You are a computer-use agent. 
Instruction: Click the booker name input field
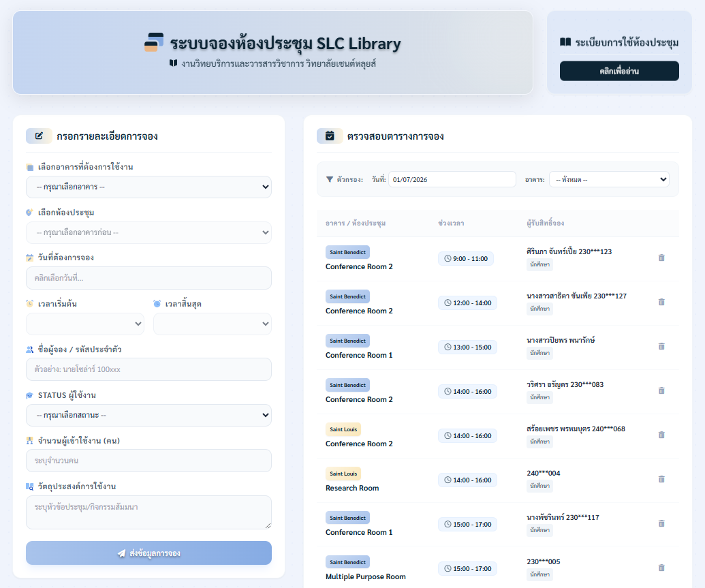pos(148,369)
